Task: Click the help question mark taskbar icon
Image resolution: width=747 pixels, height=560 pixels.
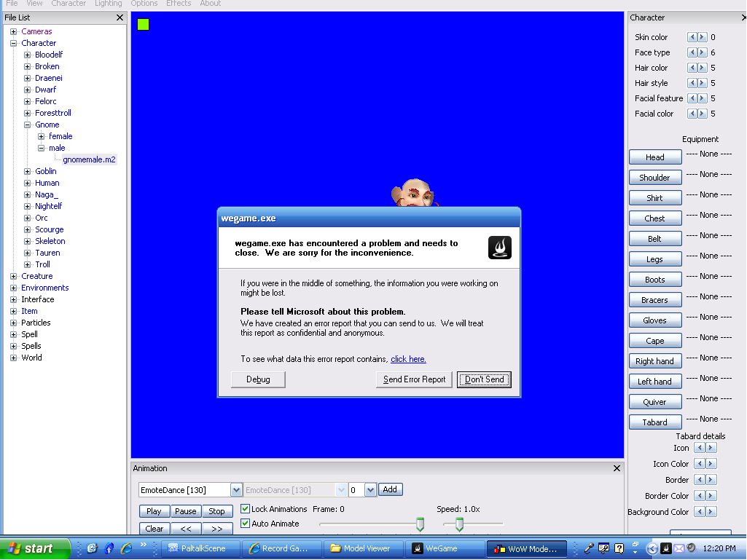Action: tap(619, 548)
